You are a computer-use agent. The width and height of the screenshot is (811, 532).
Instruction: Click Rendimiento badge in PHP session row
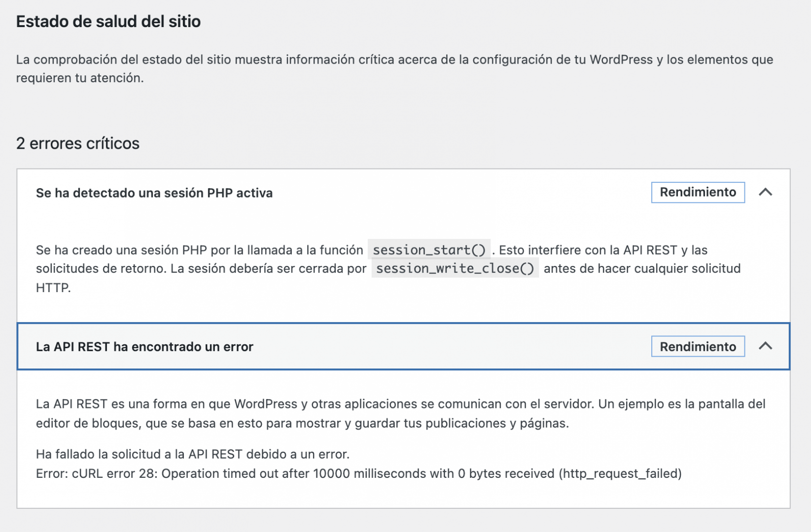[x=698, y=192]
